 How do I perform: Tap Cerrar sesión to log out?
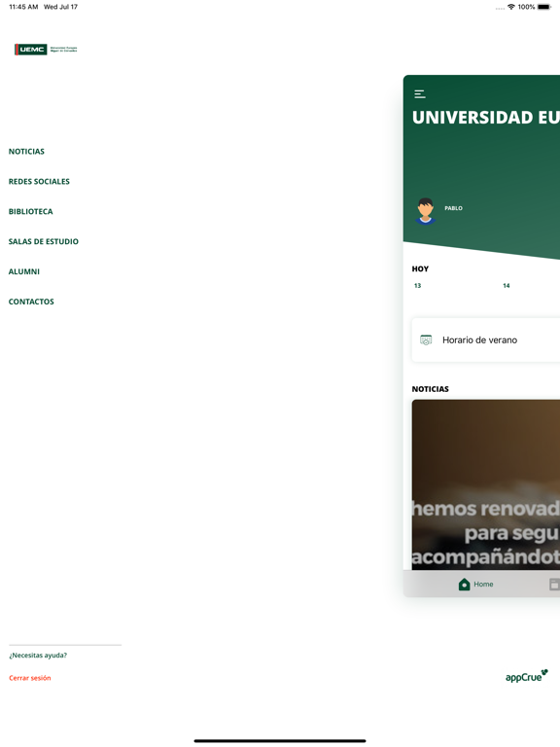pos(30,678)
